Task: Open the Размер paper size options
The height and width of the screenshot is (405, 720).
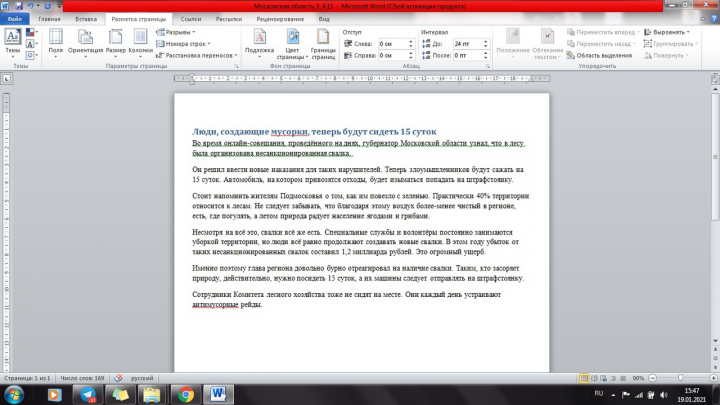Action: click(x=115, y=44)
